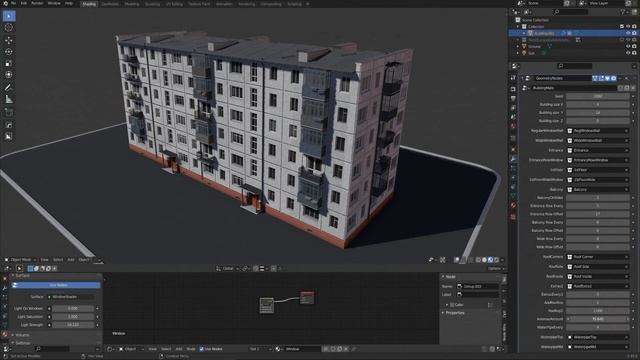Switch viewport to rendered shading

[496, 260]
